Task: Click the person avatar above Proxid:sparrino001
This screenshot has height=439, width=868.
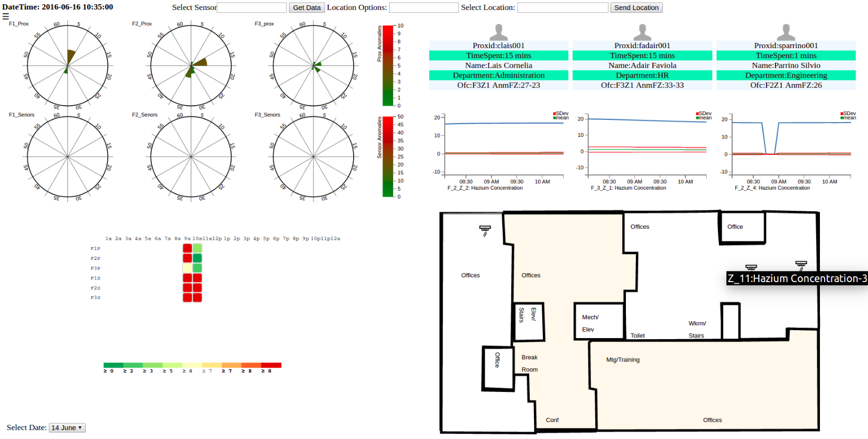Action: coord(786,32)
